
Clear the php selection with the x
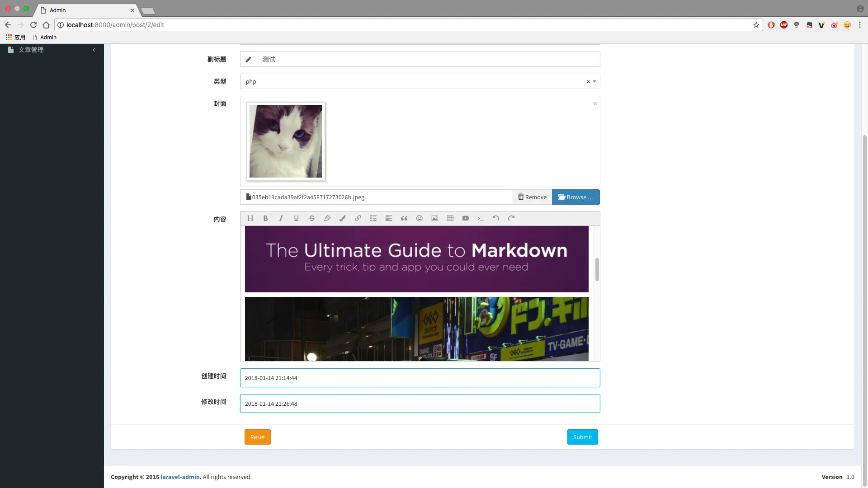click(588, 82)
